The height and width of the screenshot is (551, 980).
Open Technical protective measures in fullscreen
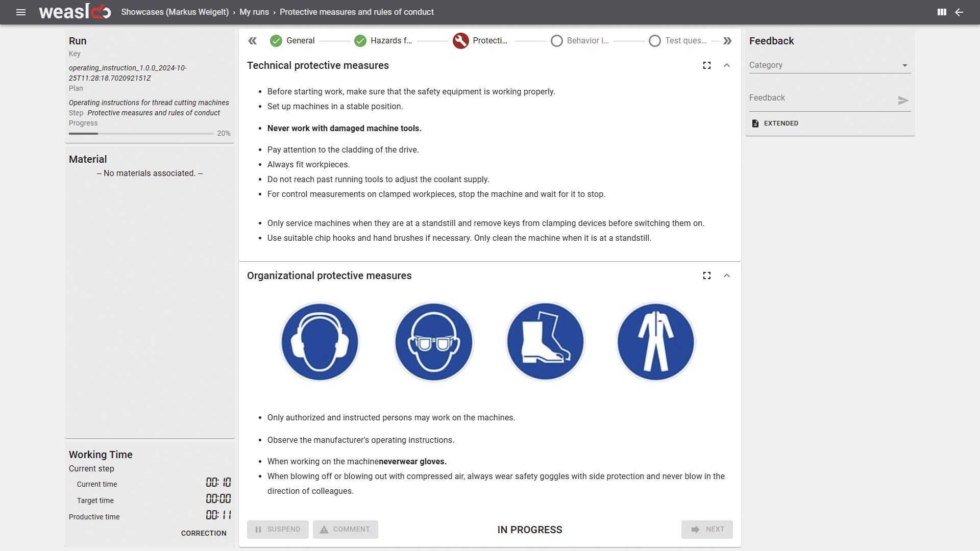[x=707, y=65]
